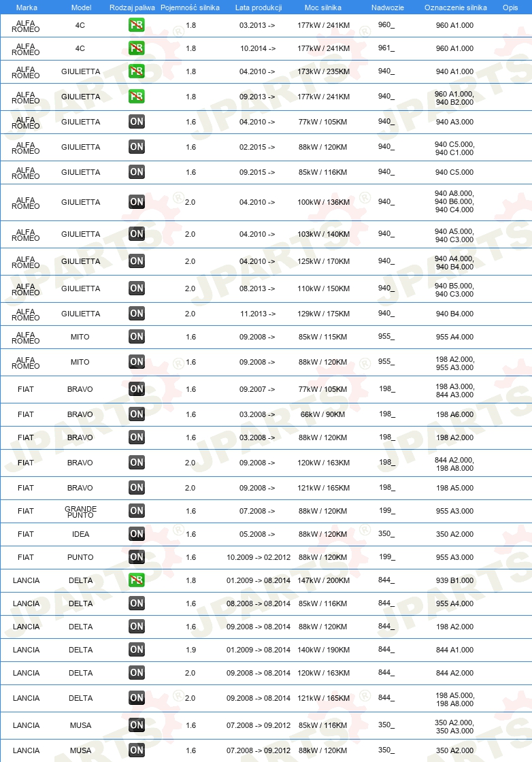Click power value 147kW / 200KM

324,580
